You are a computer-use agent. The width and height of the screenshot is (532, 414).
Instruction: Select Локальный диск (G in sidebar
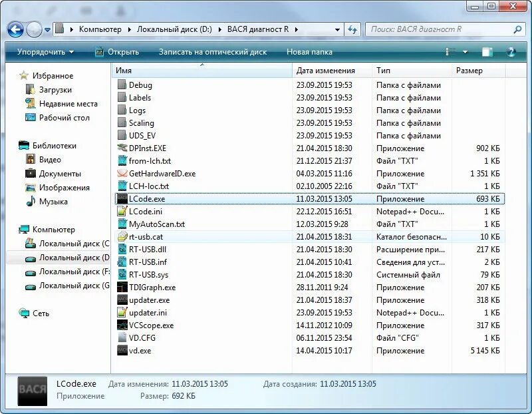(67, 286)
